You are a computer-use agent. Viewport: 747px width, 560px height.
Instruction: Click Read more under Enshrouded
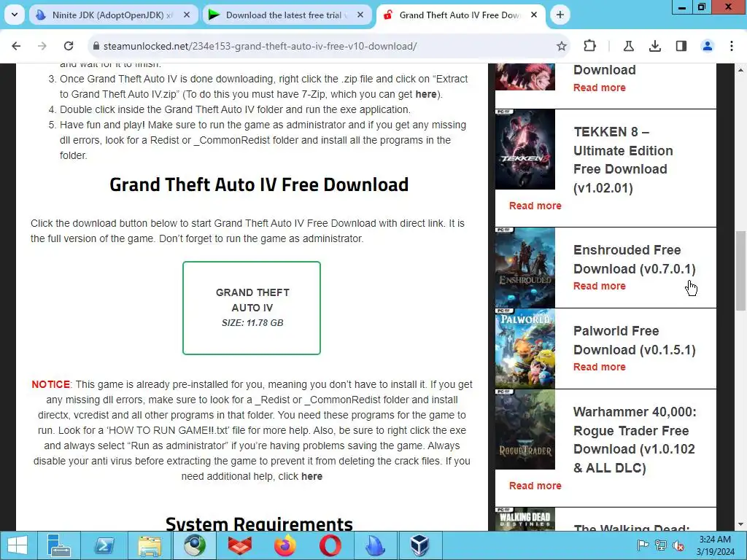click(600, 286)
